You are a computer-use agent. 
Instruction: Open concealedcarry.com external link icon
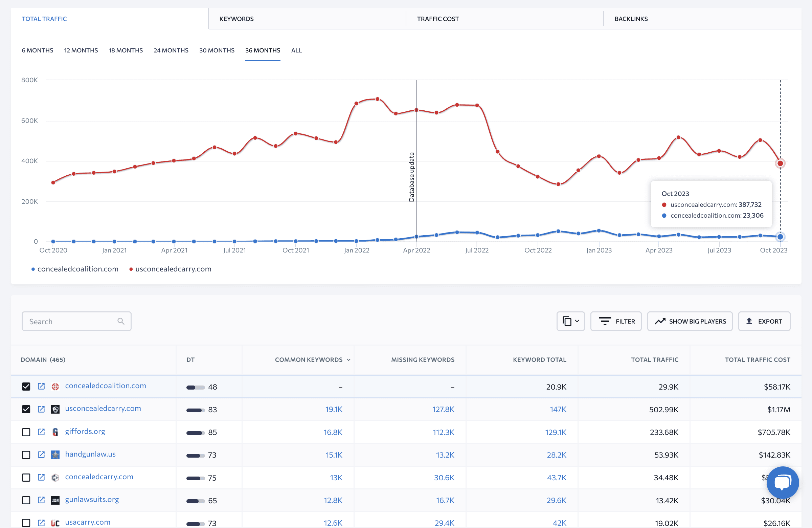click(x=41, y=477)
